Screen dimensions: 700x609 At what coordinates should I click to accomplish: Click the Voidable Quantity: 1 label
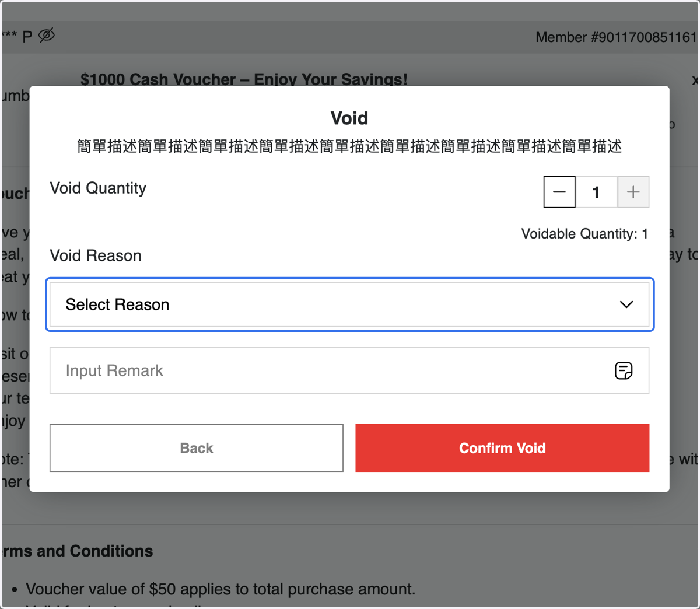584,234
